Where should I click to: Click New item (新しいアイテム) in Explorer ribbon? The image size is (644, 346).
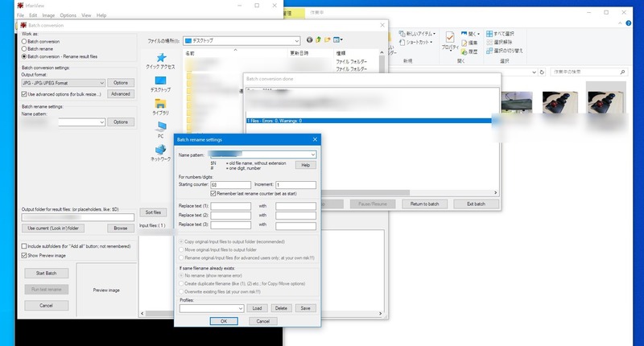click(x=417, y=34)
